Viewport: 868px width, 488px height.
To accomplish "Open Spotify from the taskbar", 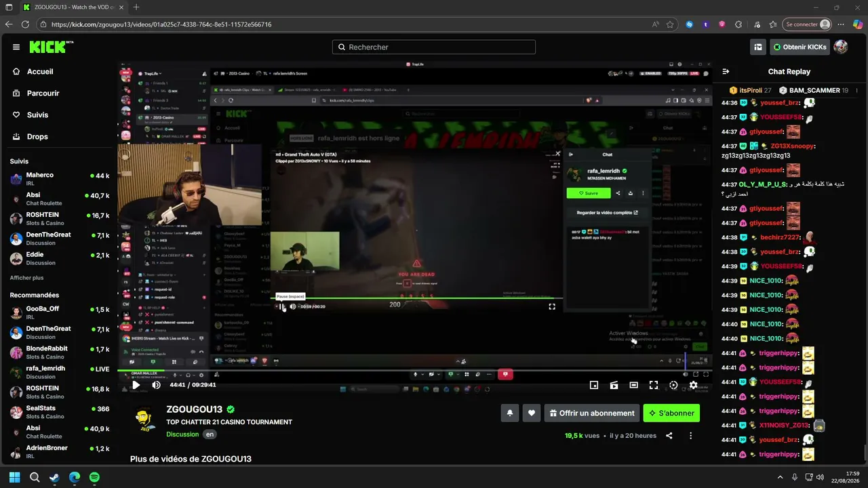I will [x=94, y=477].
